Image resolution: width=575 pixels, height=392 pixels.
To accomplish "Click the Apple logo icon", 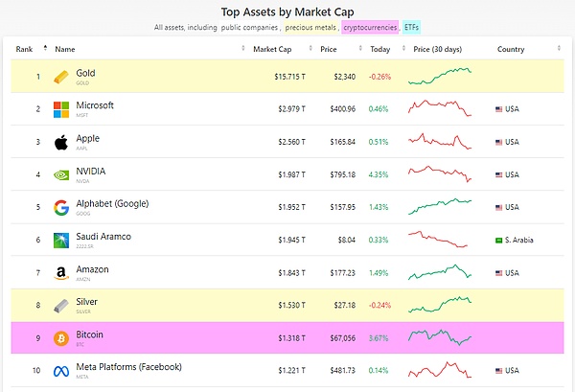I will (61, 142).
